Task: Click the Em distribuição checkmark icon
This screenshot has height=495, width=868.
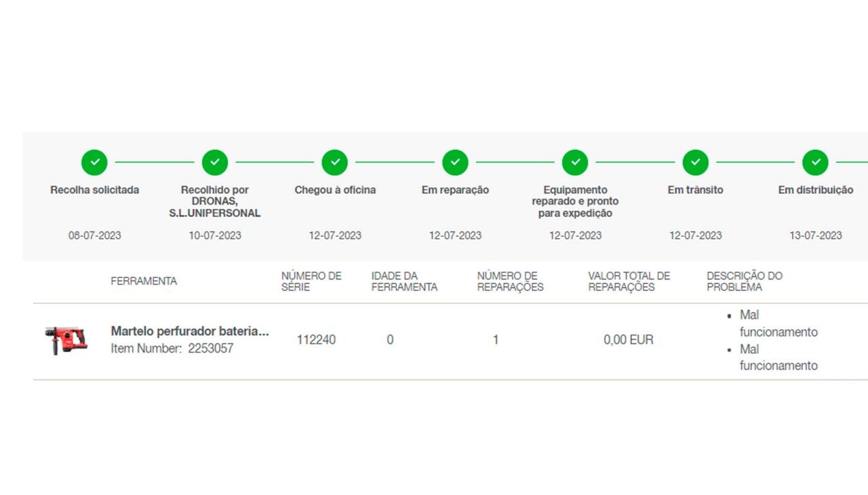Action: [x=815, y=163]
